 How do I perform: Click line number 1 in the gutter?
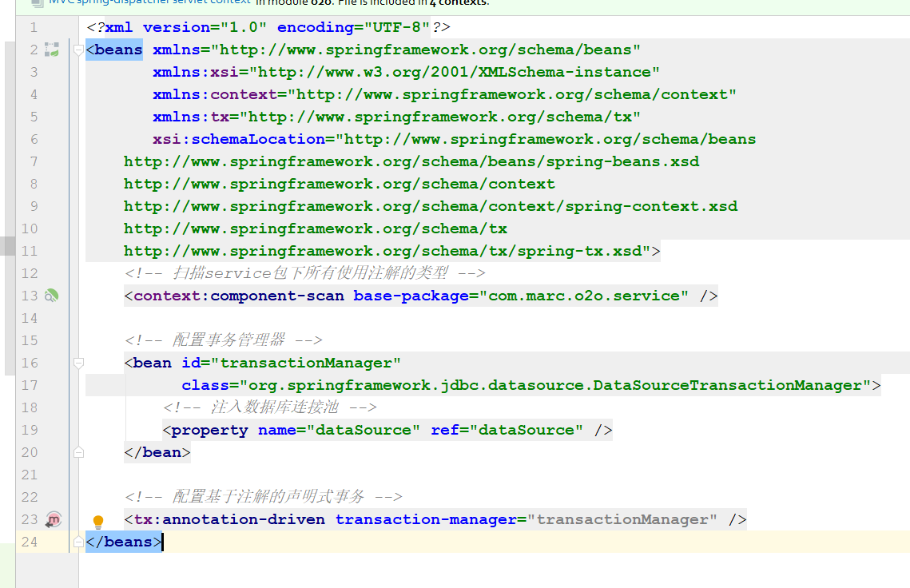click(34, 27)
